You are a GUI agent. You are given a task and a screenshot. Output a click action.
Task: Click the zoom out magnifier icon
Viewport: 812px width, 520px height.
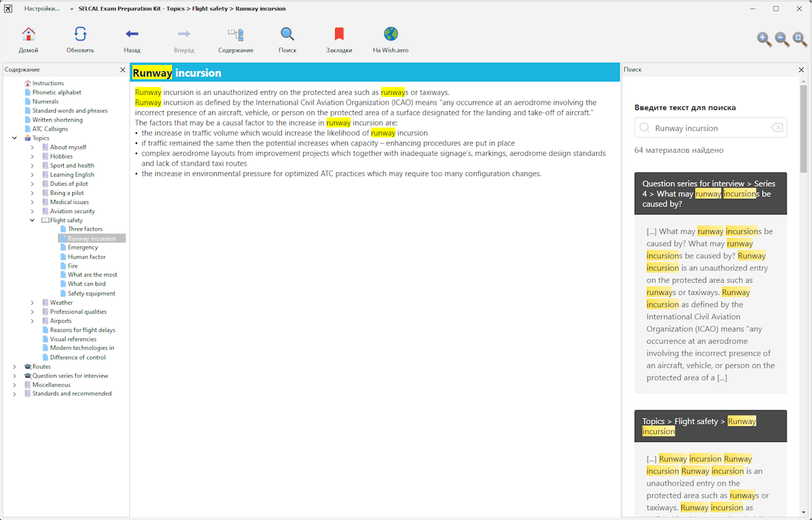[x=782, y=40]
